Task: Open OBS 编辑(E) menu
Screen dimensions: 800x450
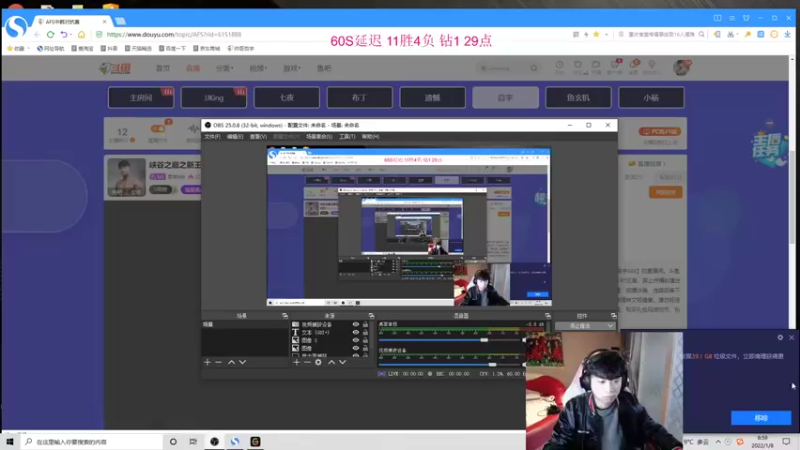Action: pyautogui.click(x=235, y=137)
